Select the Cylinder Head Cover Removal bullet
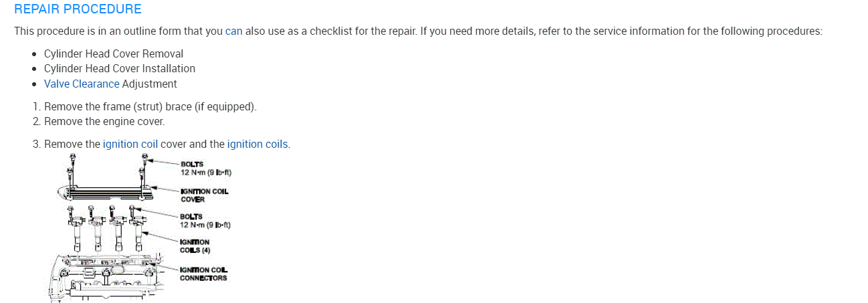Viewport: 868px width, 303px height. [x=113, y=54]
